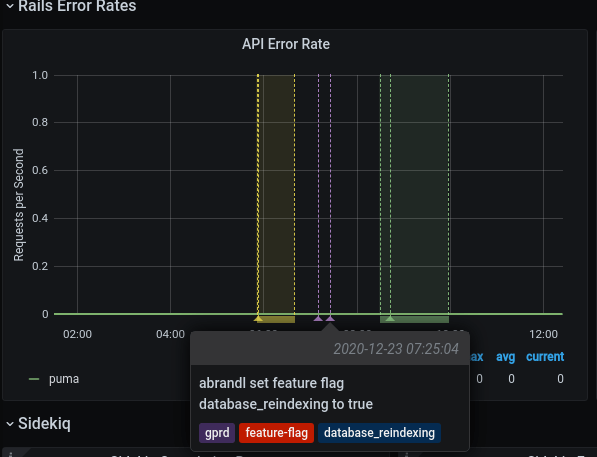Click the second purple annotation triangle marker

(x=330, y=318)
